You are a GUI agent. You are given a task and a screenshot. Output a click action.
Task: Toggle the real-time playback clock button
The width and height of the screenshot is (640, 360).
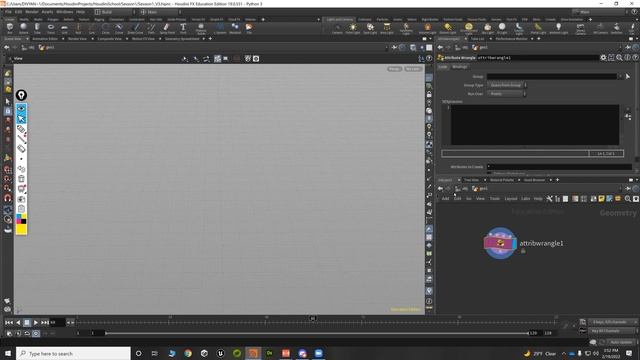(36, 333)
